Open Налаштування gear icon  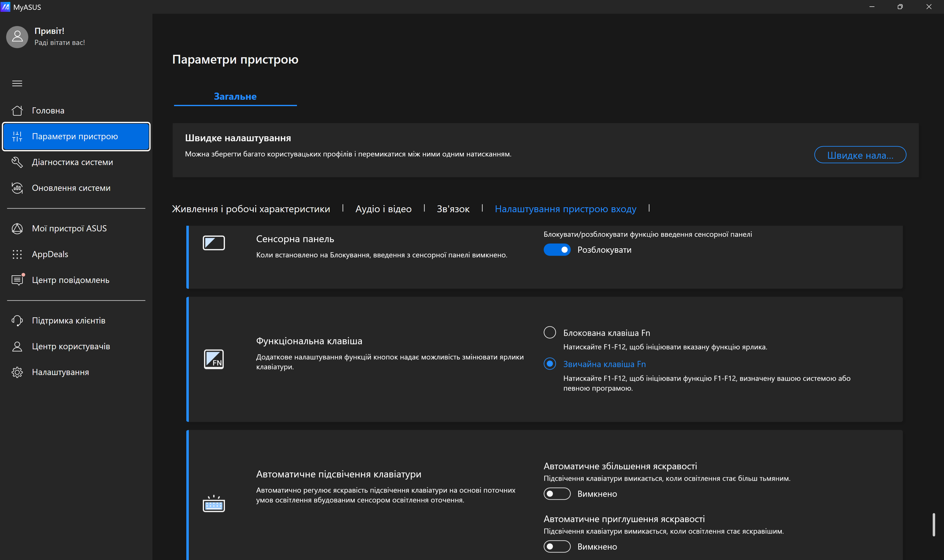point(17,372)
